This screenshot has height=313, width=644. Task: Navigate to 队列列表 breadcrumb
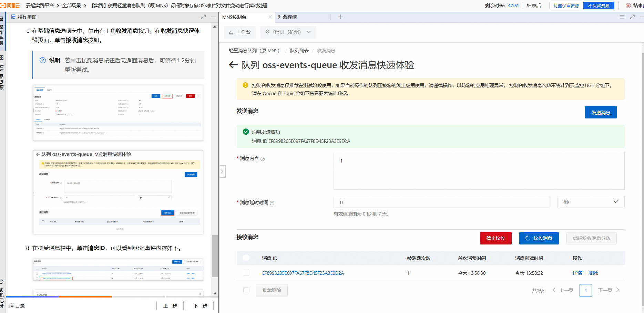click(x=299, y=51)
